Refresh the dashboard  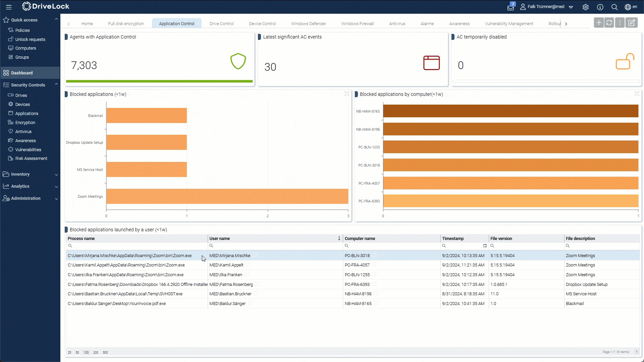[x=609, y=22]
